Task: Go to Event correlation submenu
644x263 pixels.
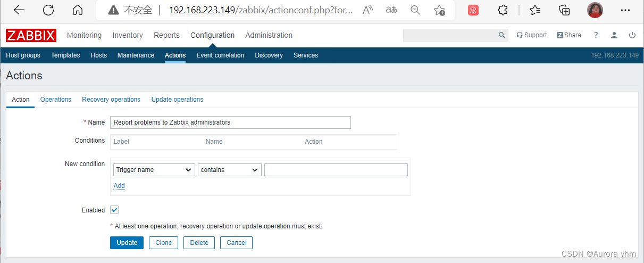Action: click(220, 55)
